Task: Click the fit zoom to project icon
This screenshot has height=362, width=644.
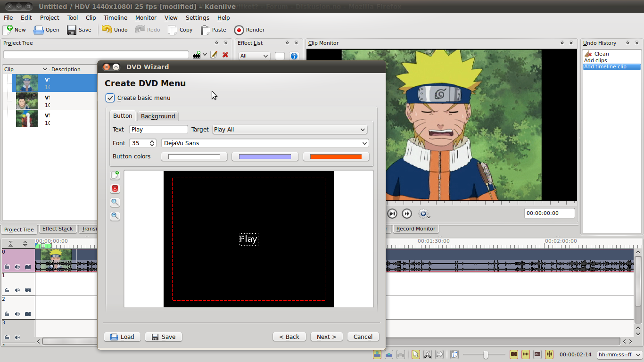Action: tap(455, 354)
